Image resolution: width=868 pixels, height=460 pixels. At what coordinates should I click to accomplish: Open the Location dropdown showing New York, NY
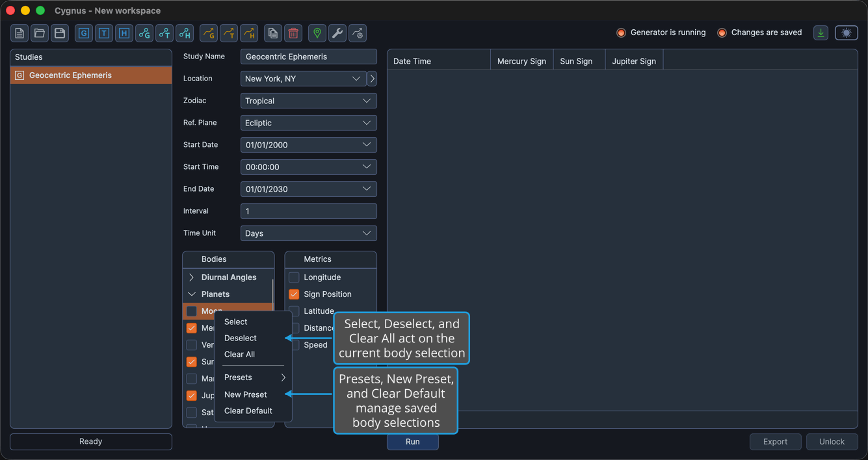click(303, 79)
